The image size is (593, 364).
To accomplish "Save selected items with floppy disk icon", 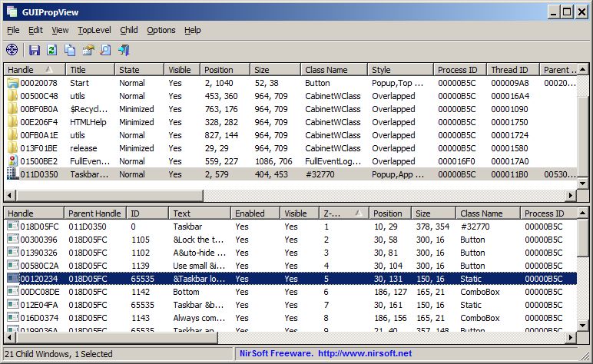I will (x=35, y=50).
